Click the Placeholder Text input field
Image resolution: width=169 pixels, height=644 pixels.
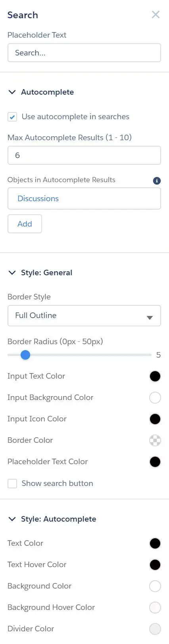pos(84,53)
